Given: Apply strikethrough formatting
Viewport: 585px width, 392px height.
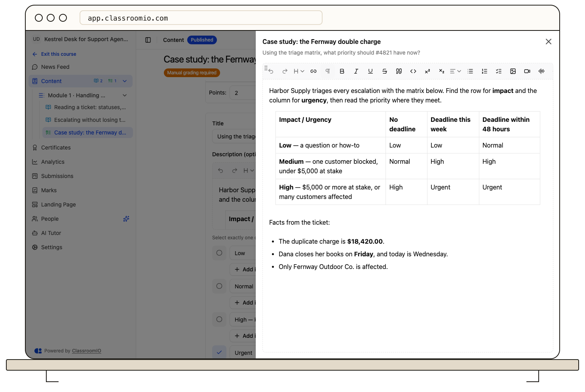Looking at the screenshot, I should click(x=385, y=71).
